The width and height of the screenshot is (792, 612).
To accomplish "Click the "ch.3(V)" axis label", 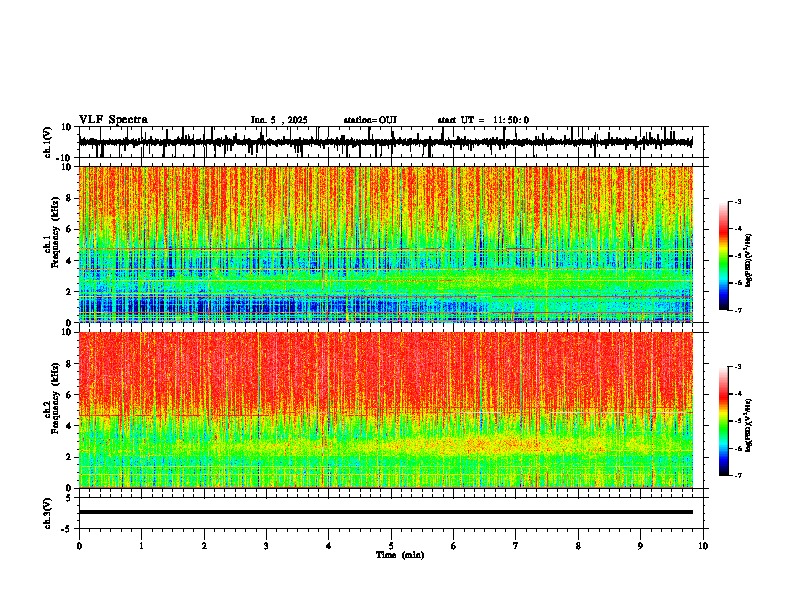I will click(48, 513).
